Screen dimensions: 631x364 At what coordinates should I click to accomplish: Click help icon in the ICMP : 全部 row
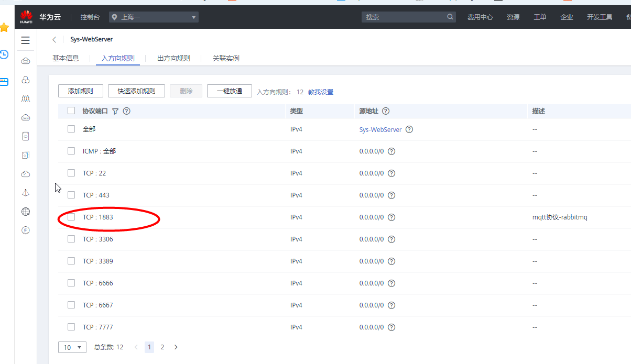pos(391,151)
